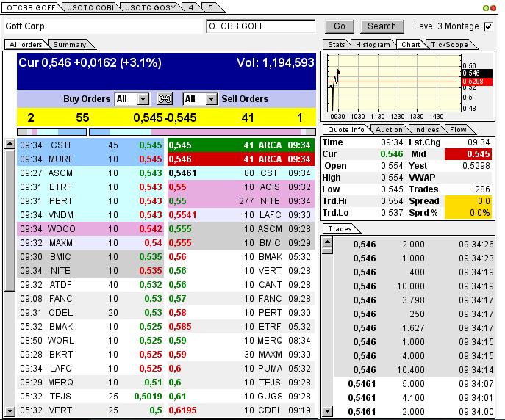Select the MURF buy order row
The height and width of the screenshot is (420, 505).
point(90,159)
